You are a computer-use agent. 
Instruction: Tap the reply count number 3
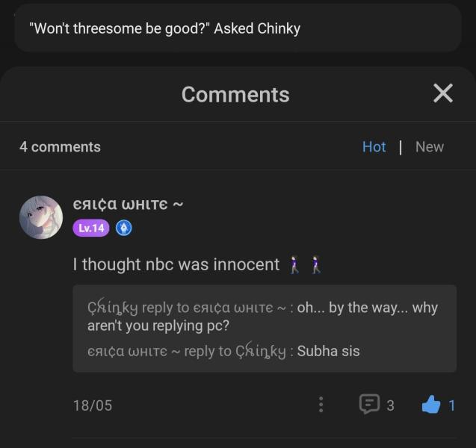[x=390, y=405]
